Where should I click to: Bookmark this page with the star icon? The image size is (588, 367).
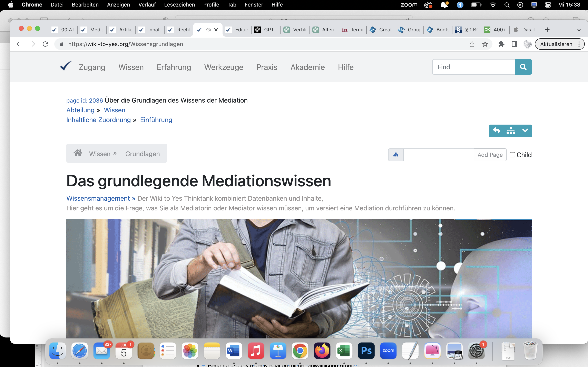point(485,44)
